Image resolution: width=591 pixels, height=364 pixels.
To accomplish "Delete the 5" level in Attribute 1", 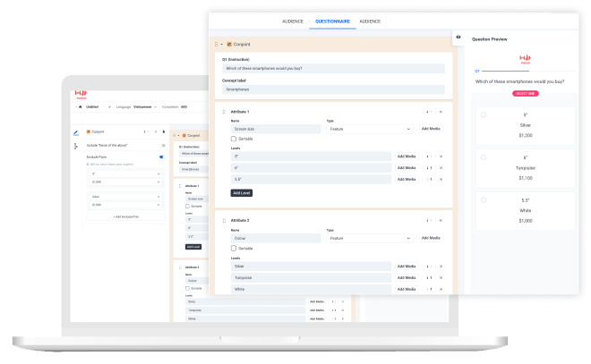I will coord(441,156).
